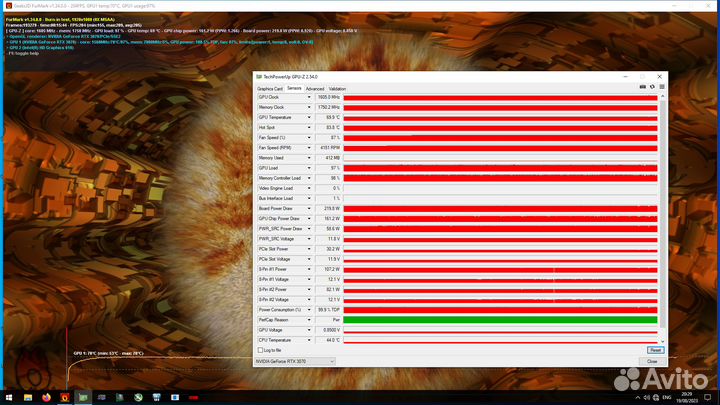The width and height of the screenshot is (720, 405).
Task: Click GPU-Z app icon in title bar
Action: pyautogui.click(x=259, y=77)
